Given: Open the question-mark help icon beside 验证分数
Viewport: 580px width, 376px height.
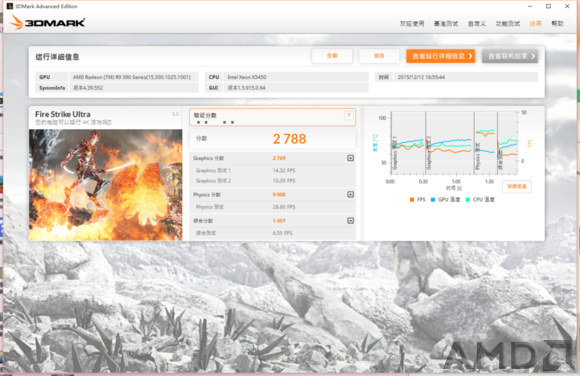Looking at the screenshot, I should point(348,115).
